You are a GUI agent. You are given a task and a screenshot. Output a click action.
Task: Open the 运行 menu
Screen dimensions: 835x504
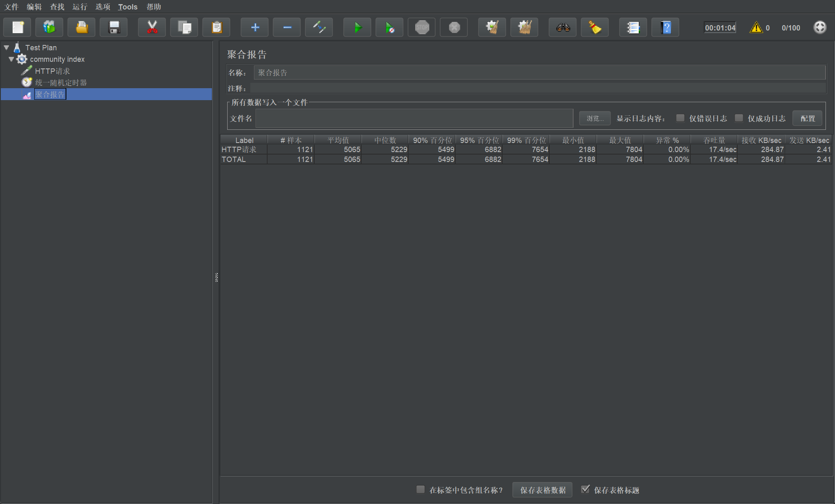tap(80, 7)
